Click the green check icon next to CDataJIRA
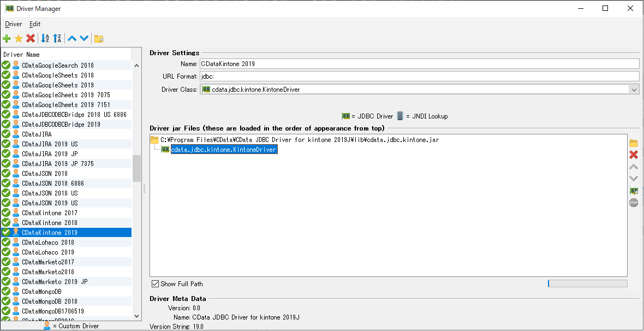The height and width of the screenshot is (331, 644). point(6,134)
